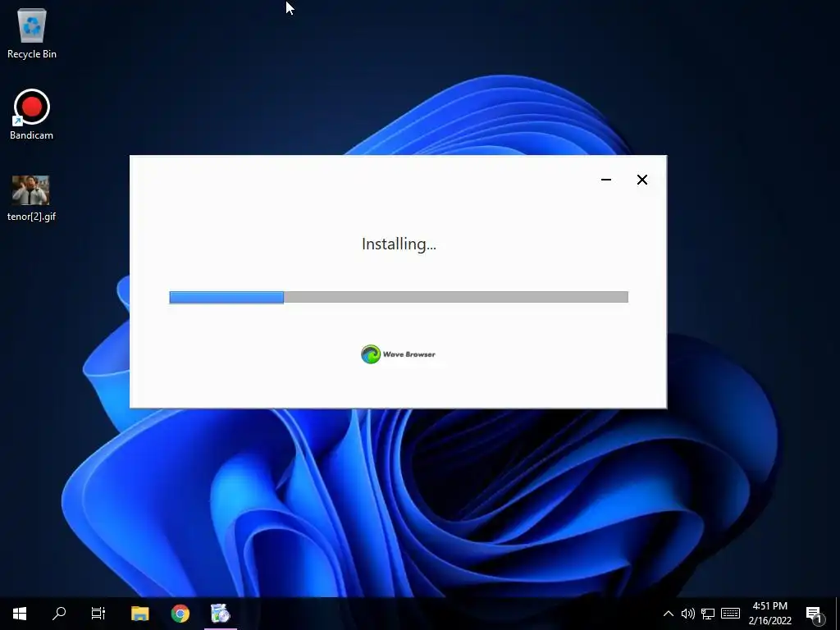Open the Recycle Bin desktop icon
Image resolution: width=840 pixels, height=630 pixels.
coord(32,33)
